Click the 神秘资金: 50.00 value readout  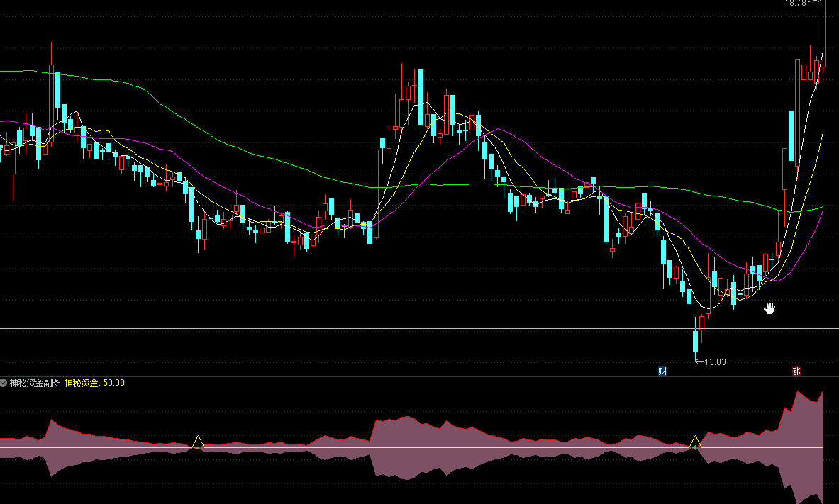coord(95,383)
